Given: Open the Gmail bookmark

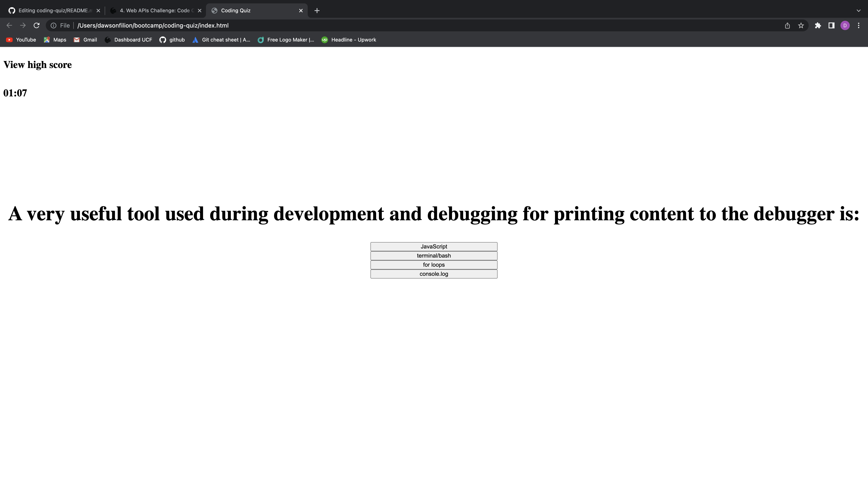Looking at the screenshot, I should (x=85, y=40).
